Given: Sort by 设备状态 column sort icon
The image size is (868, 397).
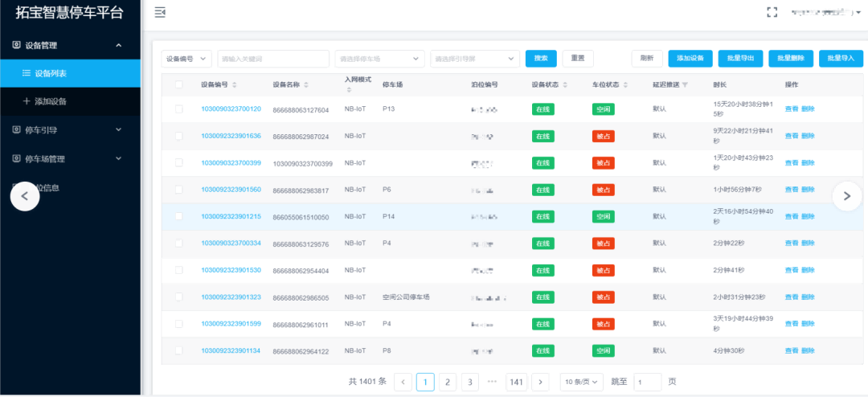Looking at the screenshot, I should coord(565,85).
